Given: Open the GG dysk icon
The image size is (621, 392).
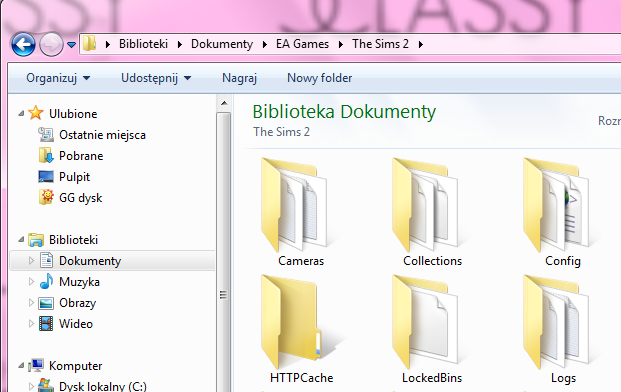Looking at the screenshot, I should pyautogui.click(x=46, y=197).
